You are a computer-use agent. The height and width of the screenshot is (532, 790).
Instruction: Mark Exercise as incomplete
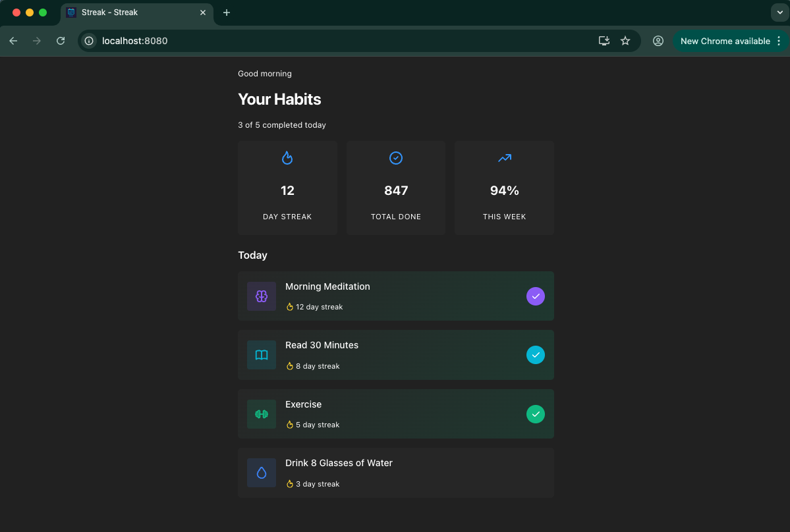536,414
